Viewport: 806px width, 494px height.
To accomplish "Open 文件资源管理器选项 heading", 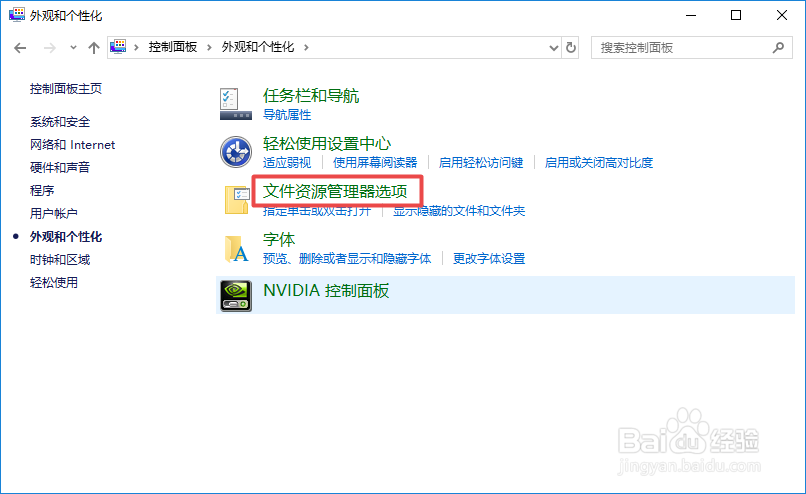I will (335, 191).
